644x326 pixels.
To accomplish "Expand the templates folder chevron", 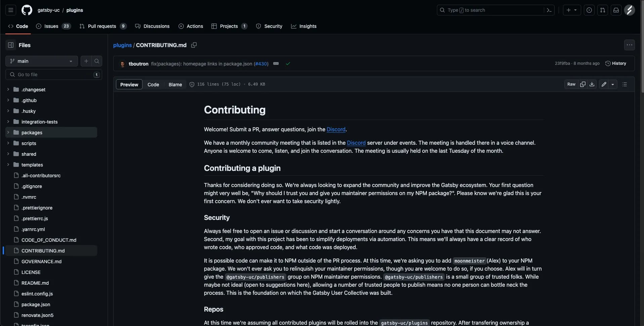I will coord(8,165).
